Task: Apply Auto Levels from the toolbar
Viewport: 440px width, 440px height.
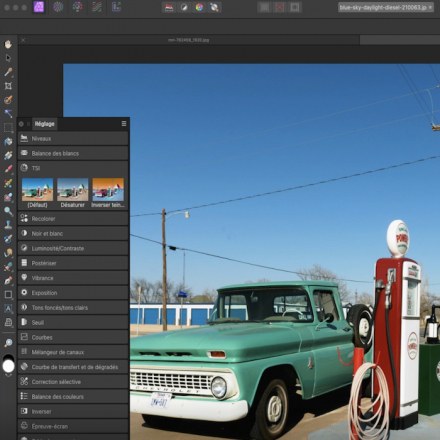Action: point(169,7)
